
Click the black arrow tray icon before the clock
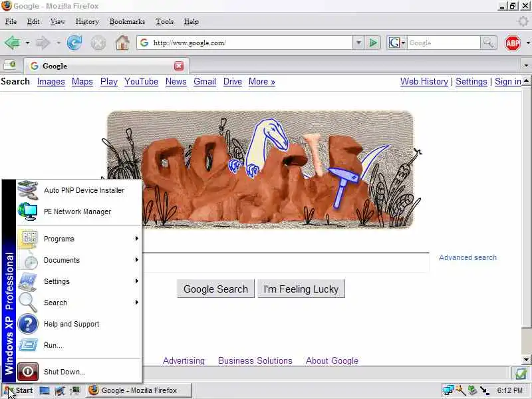pyautogui.click(x=485, y=390)
